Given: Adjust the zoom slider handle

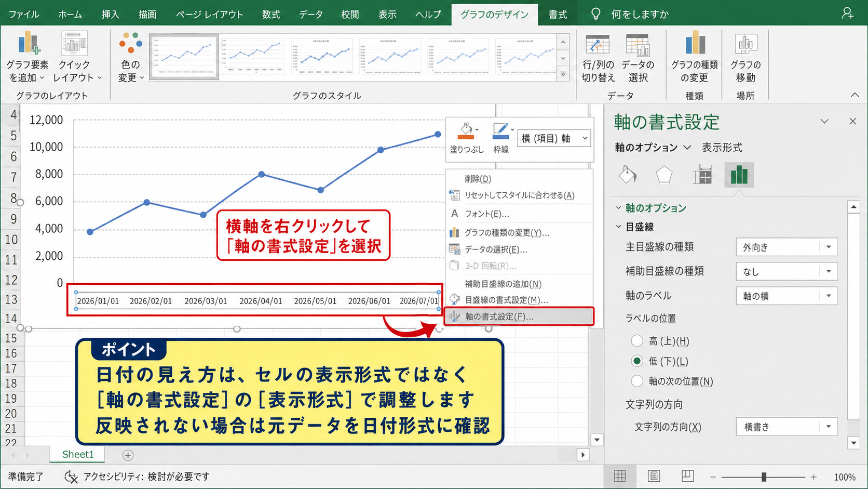Looking at the screenshot, I should coord(764,477).
